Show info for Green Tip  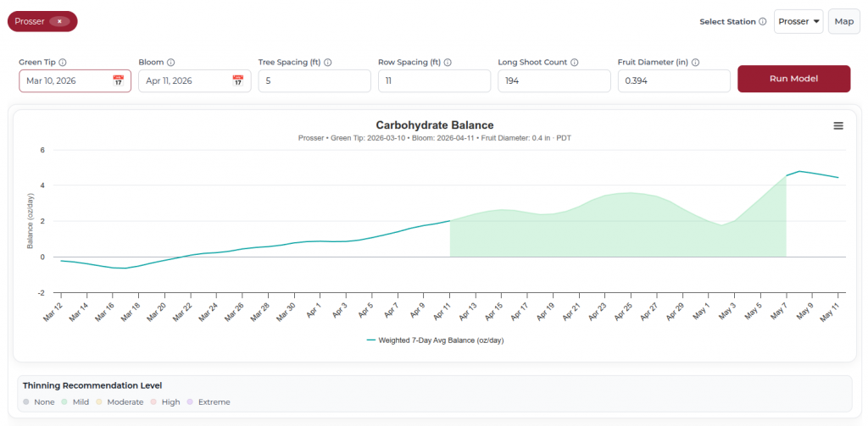point(63,63)
